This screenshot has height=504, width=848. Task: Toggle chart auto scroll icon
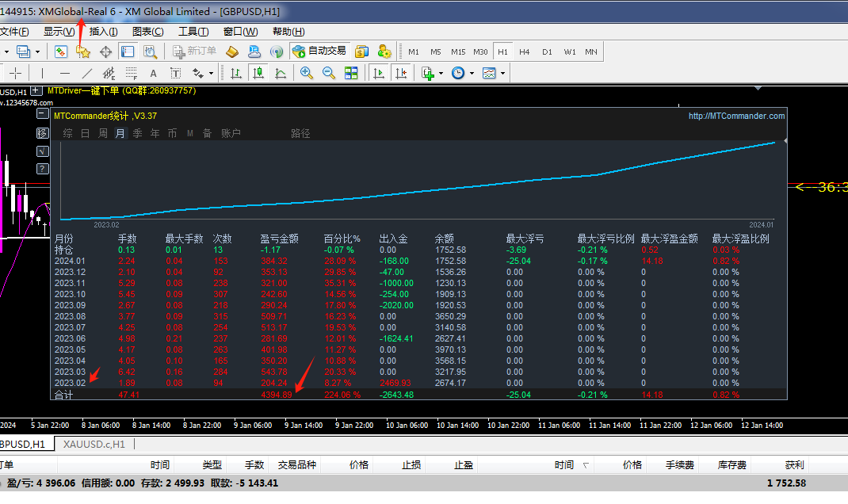pos(379,73)
